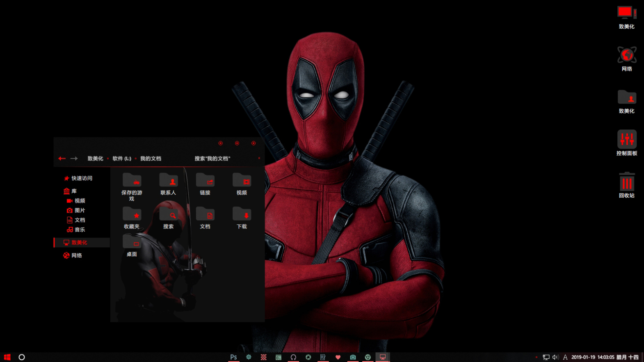
Task: Open the command prompt taskbar icon
Action: coord(279,357)
